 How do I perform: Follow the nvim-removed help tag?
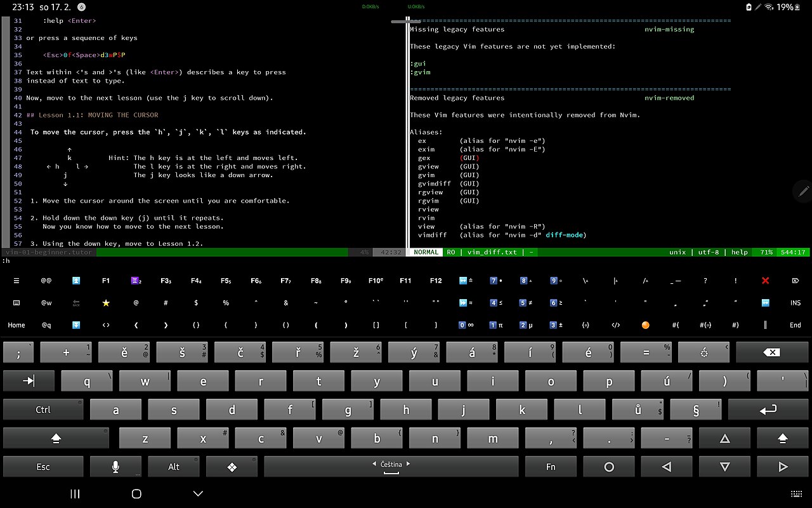point(669,98)
